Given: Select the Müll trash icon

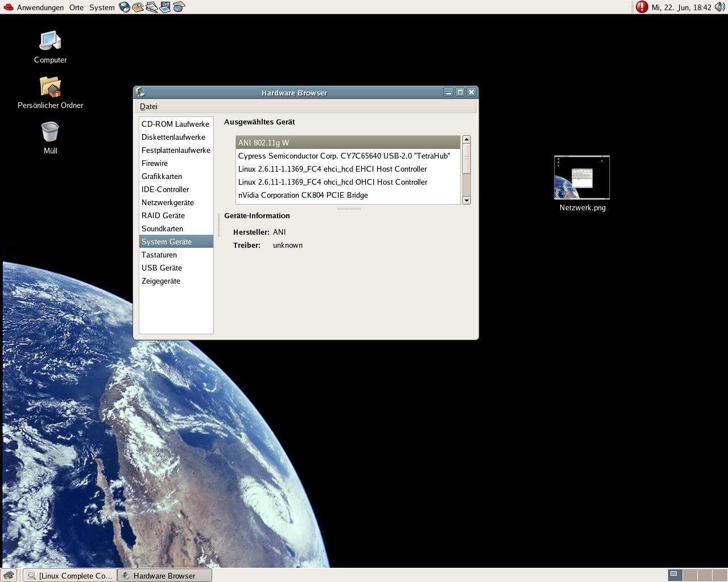Looking at the screenshot, I should click(50, 138).
